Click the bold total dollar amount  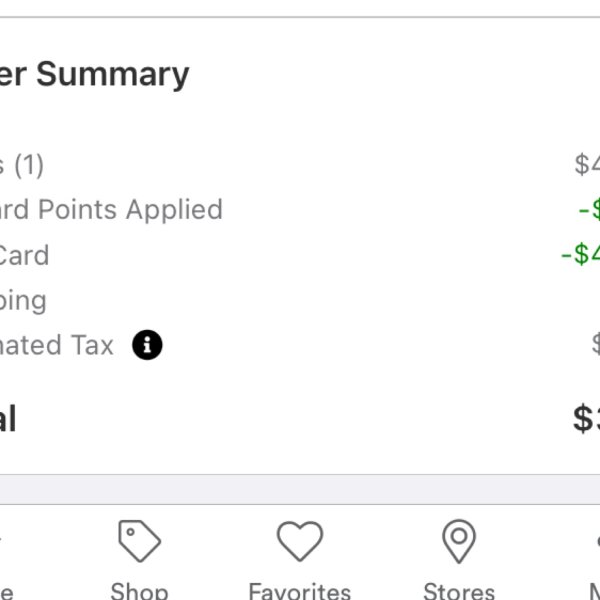click(586, 419)
